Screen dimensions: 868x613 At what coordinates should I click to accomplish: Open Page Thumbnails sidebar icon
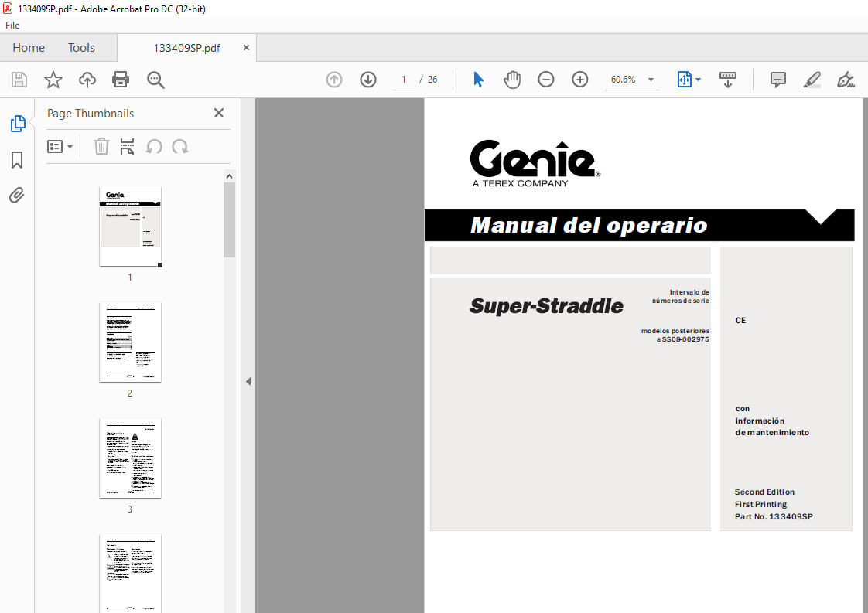17,124
